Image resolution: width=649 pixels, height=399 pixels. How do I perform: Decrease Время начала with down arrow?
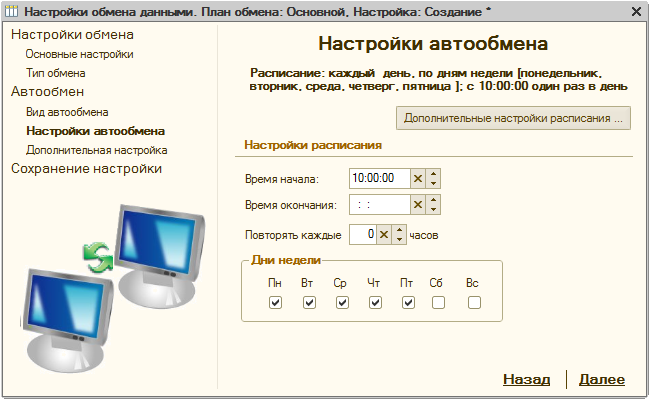coord(433,183)
